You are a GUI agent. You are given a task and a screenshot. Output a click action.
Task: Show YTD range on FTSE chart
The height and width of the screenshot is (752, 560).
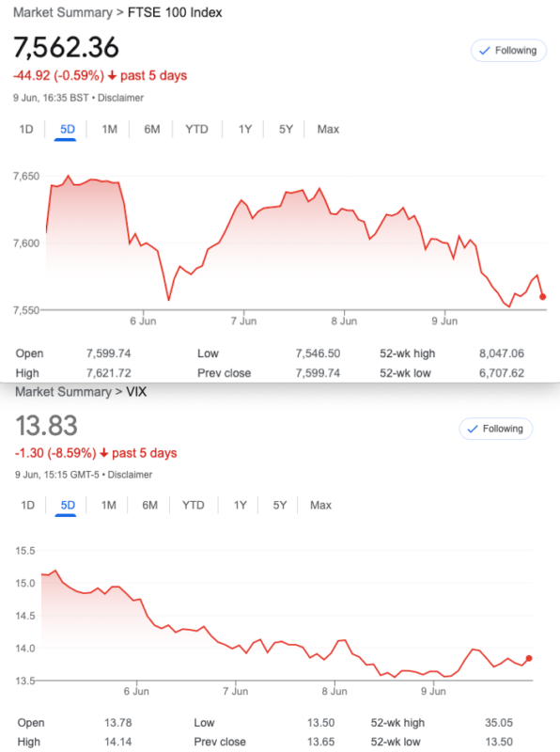197,130
